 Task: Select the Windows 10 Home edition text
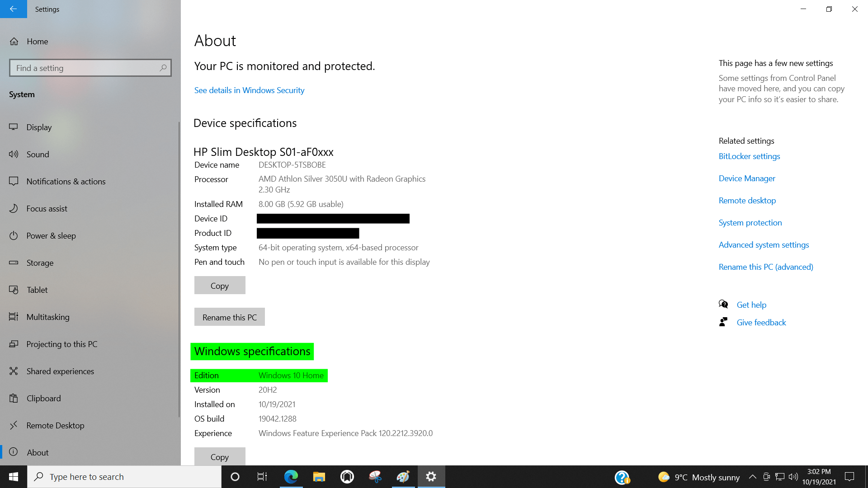pyautogui.click(x=291, y=375)
